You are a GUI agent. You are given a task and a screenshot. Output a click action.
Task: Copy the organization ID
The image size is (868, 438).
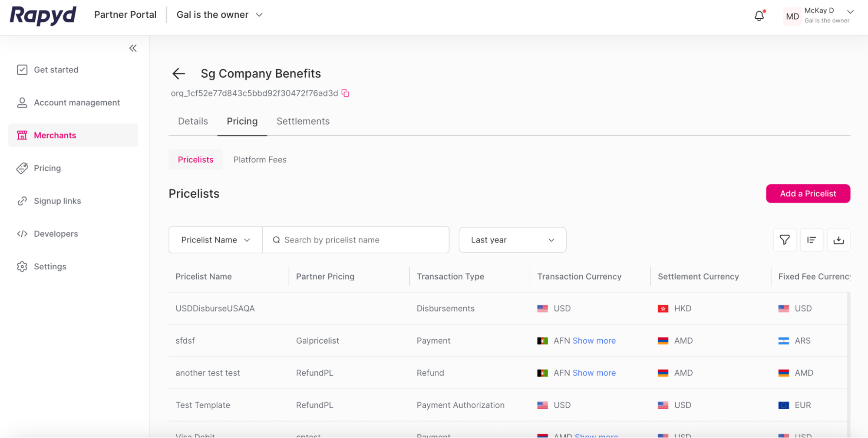coord(345,93)
